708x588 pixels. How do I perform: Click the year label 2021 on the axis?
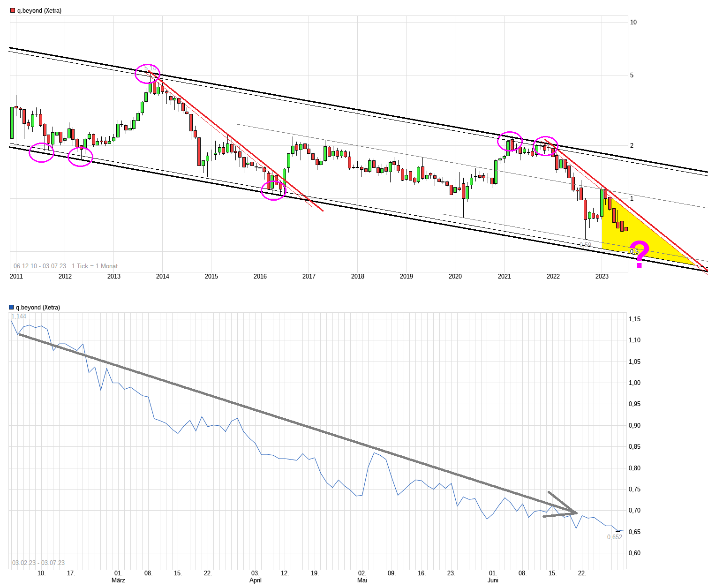[x=505, y=276]
